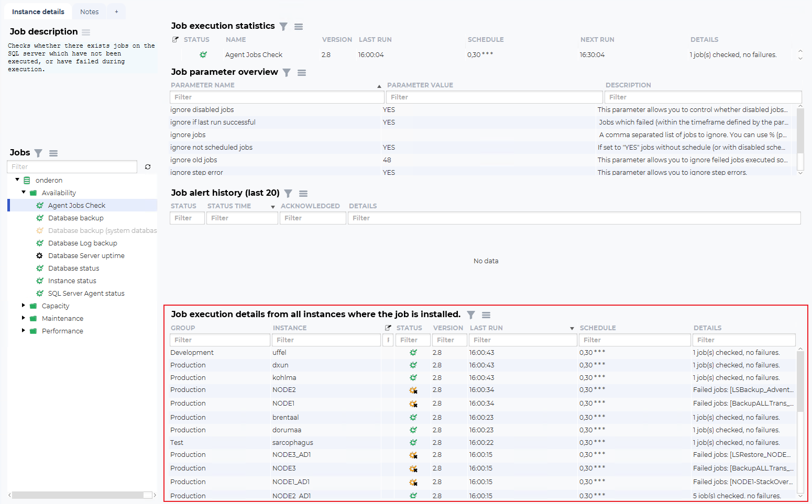Open the menu icon for Job parameter overview
The width and height of the screenshot is (812, 504).
coord(302,73)
